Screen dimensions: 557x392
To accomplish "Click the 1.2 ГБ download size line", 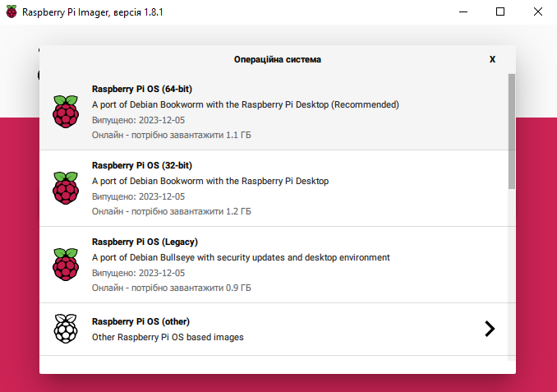I will pos(171,211).
